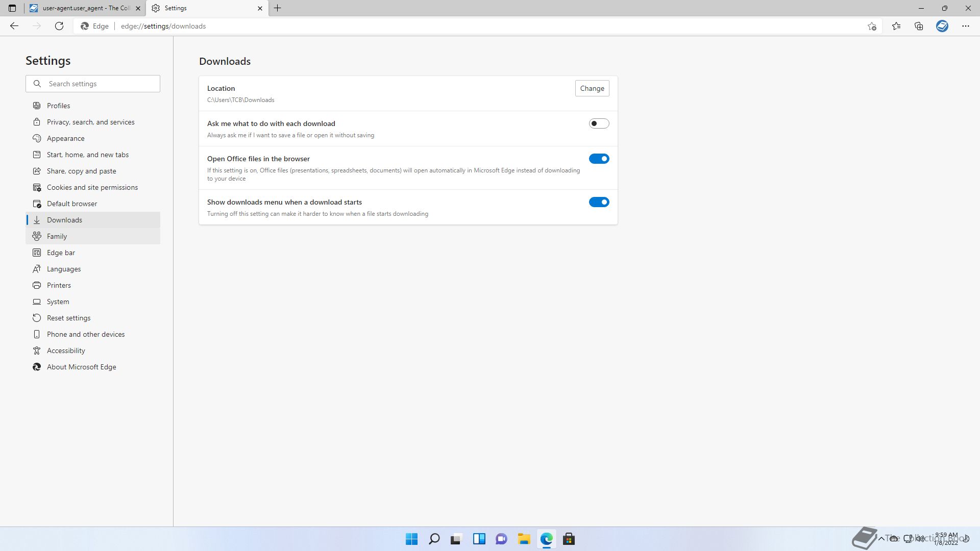Open Edge bar settings
The width and height of the screenshot is (980, 551).
93,253
